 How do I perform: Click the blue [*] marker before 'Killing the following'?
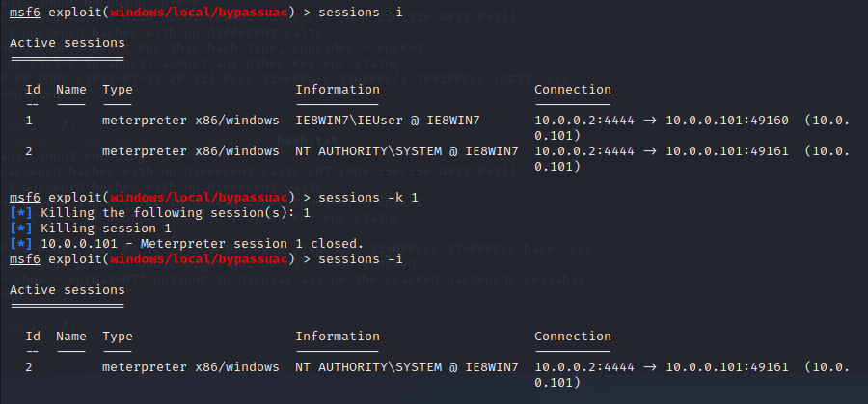click(21, 213)
